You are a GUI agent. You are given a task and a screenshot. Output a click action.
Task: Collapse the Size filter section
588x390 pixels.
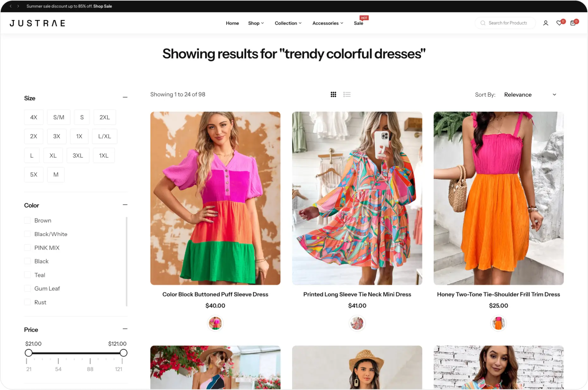[x=125, y=97]
